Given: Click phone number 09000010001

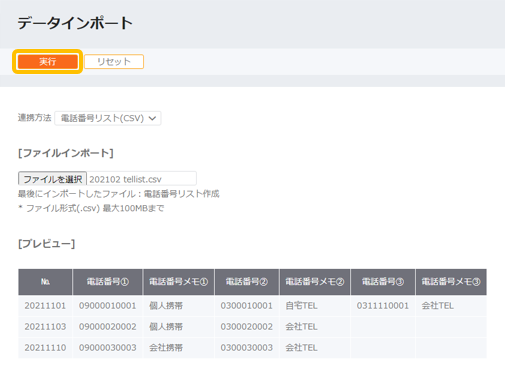Looking at the screenshot, I should point(107,306).
